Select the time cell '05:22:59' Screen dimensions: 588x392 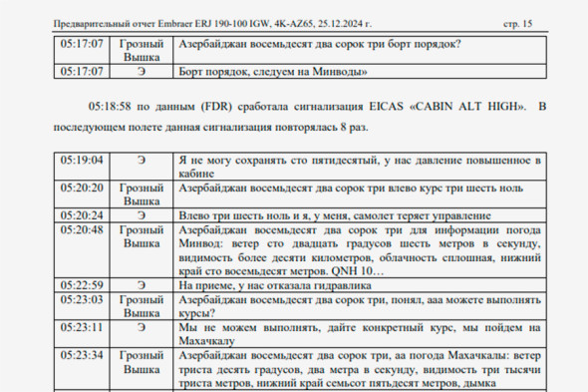(82, 285)
